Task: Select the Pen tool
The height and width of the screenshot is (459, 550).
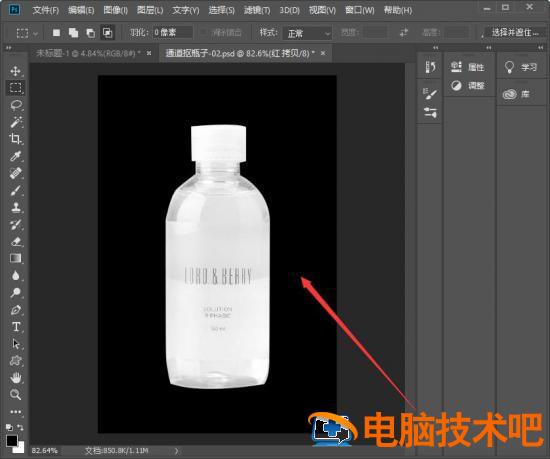Action: (x=15, y=310)
